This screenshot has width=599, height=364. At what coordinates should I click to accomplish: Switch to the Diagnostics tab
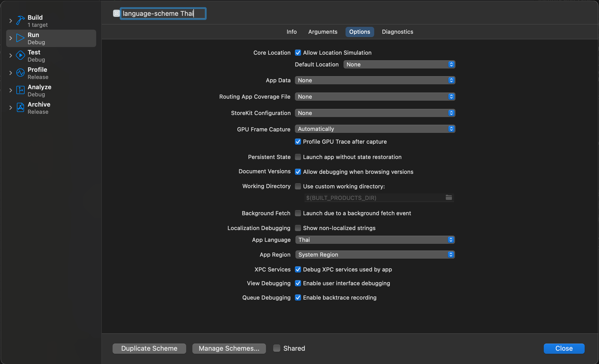coord(397,32)
